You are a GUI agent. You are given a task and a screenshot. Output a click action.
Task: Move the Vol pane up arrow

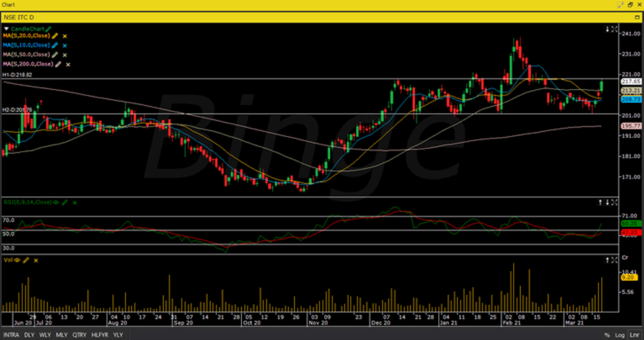pos(607,260)
